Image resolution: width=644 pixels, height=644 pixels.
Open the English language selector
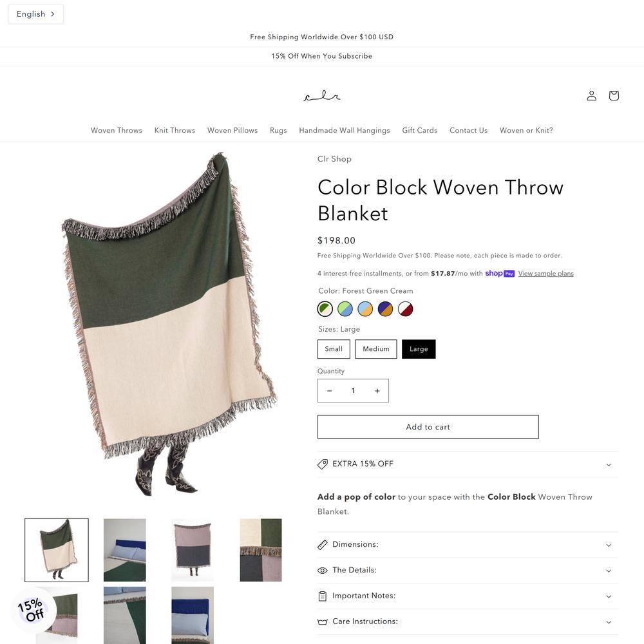pyautogui.click(x=35, y=14)
